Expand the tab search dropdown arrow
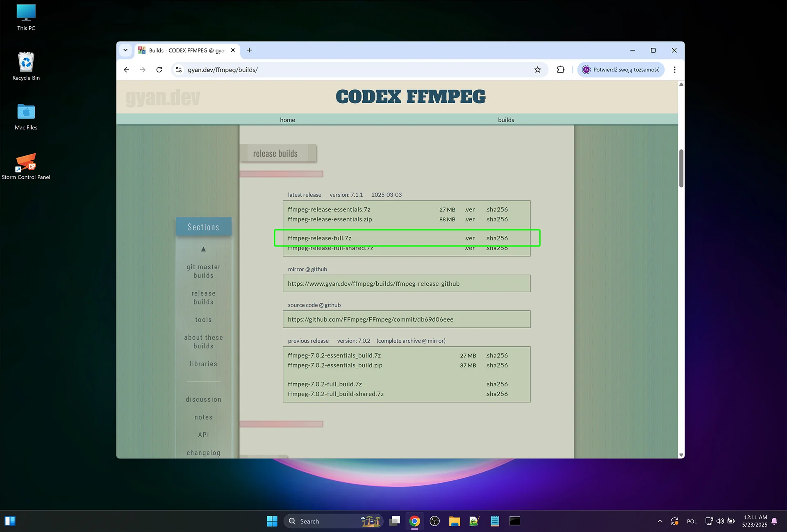The width and height of the screenshot is (787, 532). click(x=125, y=50)
